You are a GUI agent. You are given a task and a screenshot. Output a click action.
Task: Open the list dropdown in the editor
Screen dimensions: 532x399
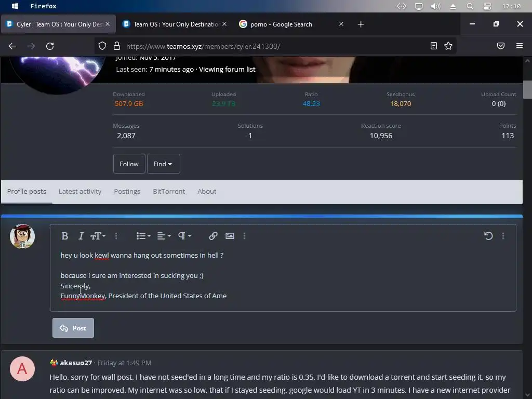[x=143, y=236]
